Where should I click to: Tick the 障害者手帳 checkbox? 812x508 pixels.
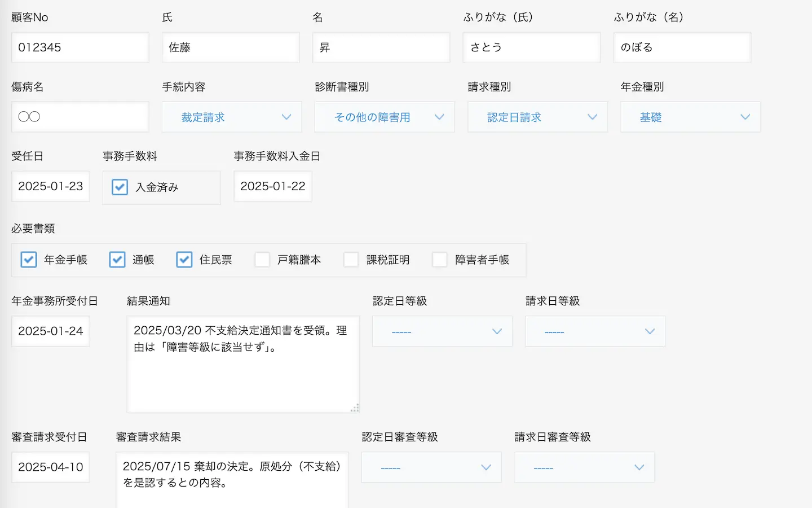click(440, 260)
